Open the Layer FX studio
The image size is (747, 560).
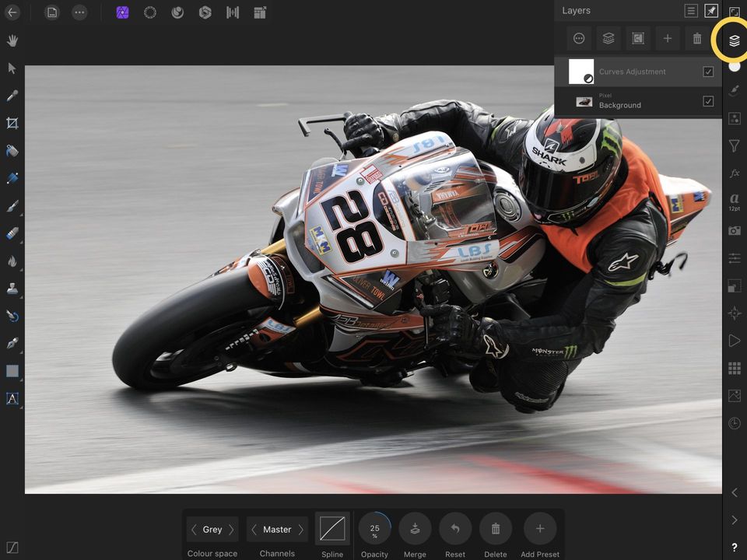[734, 173]
